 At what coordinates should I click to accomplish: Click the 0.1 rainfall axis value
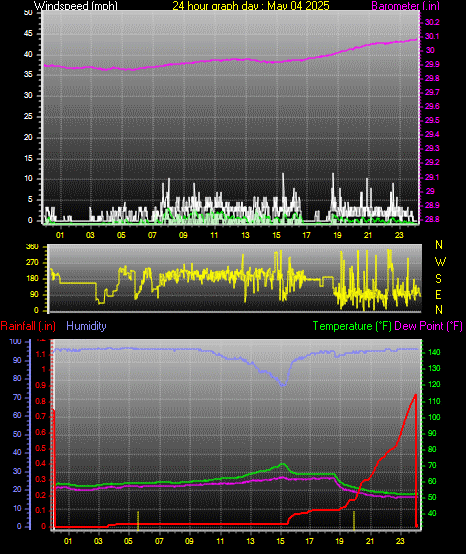tap(41, 511)
